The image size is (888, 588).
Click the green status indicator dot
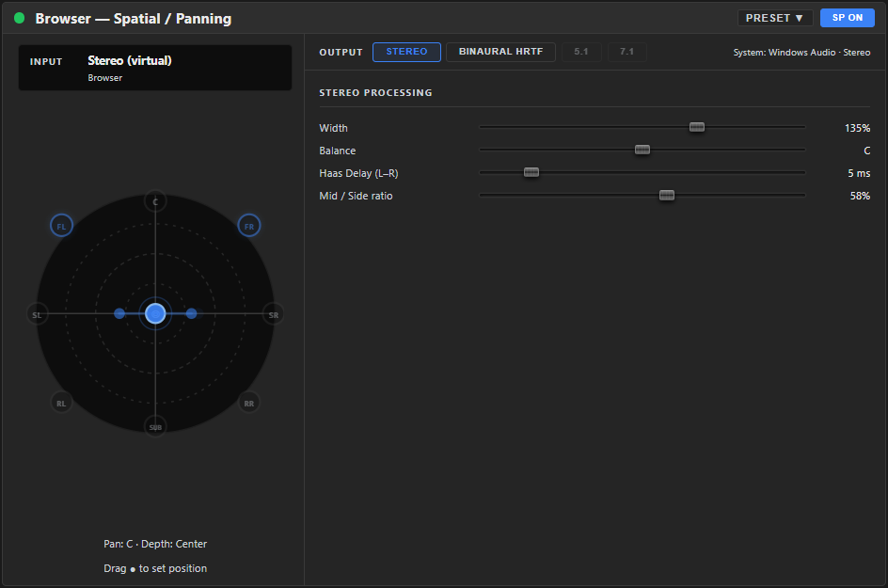19,18
